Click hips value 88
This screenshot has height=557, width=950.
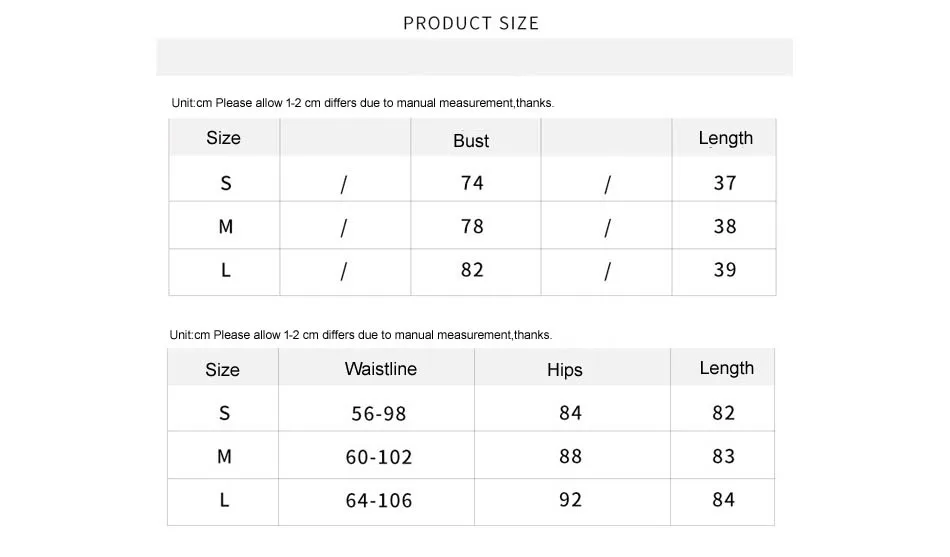570,456
